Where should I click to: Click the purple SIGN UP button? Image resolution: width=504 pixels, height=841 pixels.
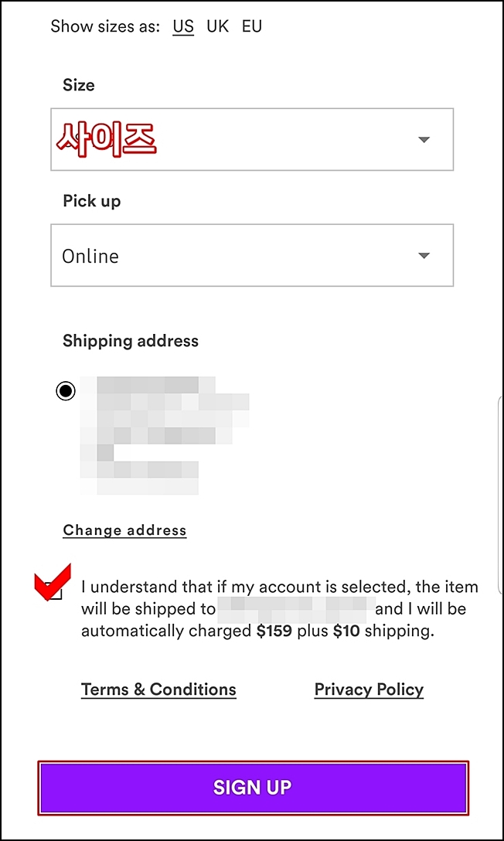(253, 788)
